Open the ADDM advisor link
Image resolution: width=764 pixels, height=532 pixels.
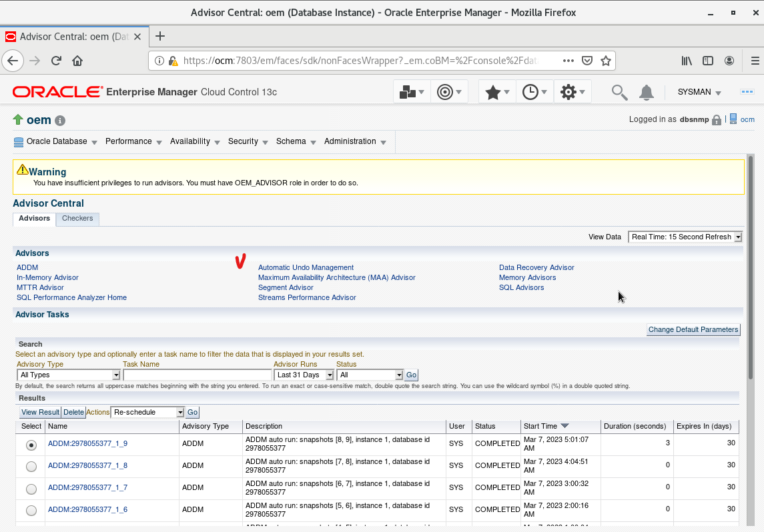coord(27,268)
